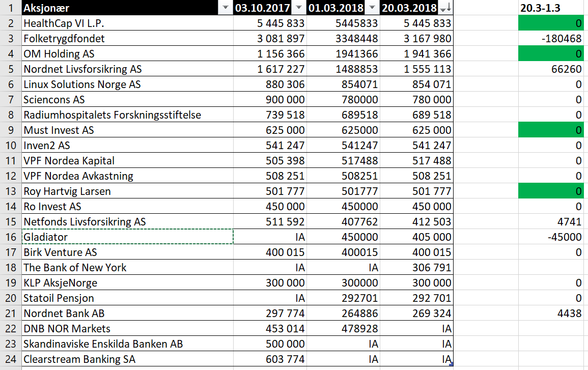Click the "Skandinaviske Enskilda Banken AB" cell

coord(127,344)
